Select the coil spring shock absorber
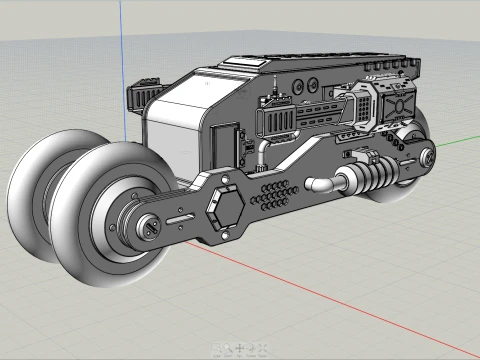 (x=367, y=176)
